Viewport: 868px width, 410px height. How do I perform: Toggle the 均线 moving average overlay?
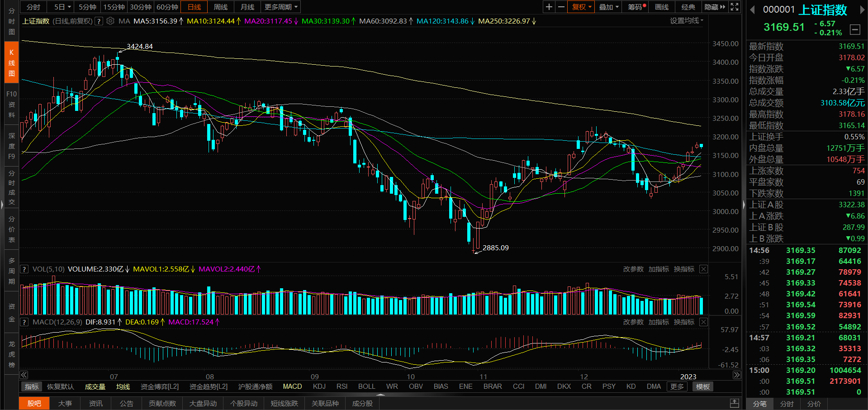pyautogui.click(x=123, y=386)
